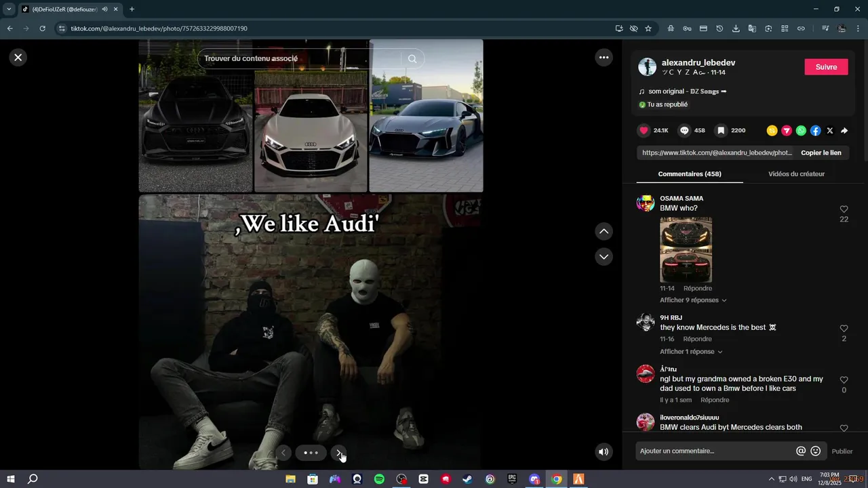Viewport: 868px width, 488px height.
Task: Insert a mention with the @ icon
Action: click(801, 451)
